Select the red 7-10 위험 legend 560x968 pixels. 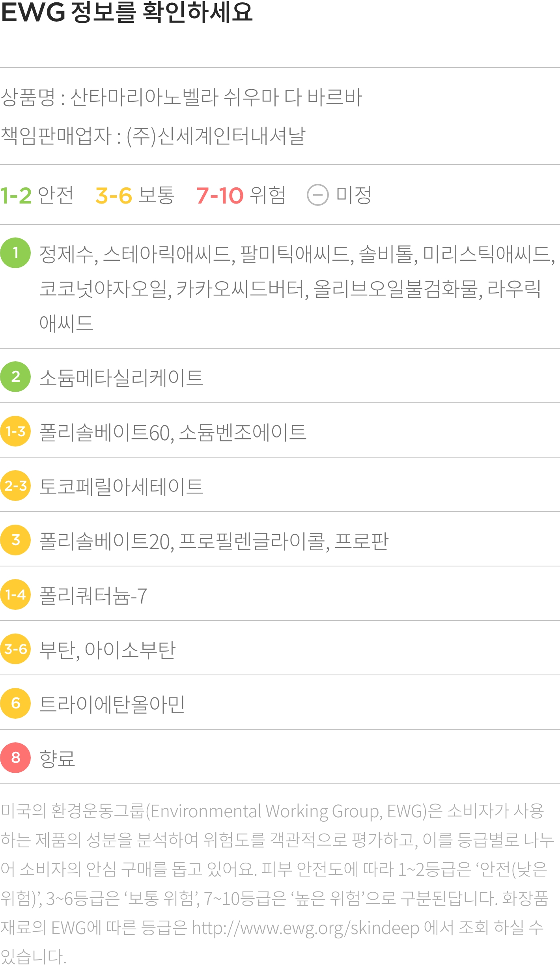[241, 195]
